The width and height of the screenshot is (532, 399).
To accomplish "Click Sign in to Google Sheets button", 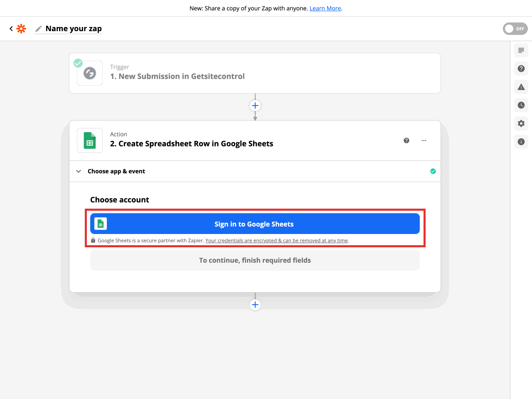I will 254,224.
